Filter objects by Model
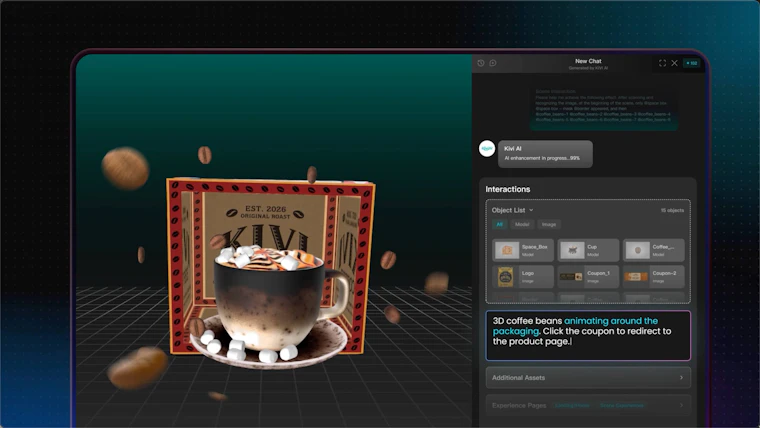Viewport: 760px width, 428px height. pos(522,224)
